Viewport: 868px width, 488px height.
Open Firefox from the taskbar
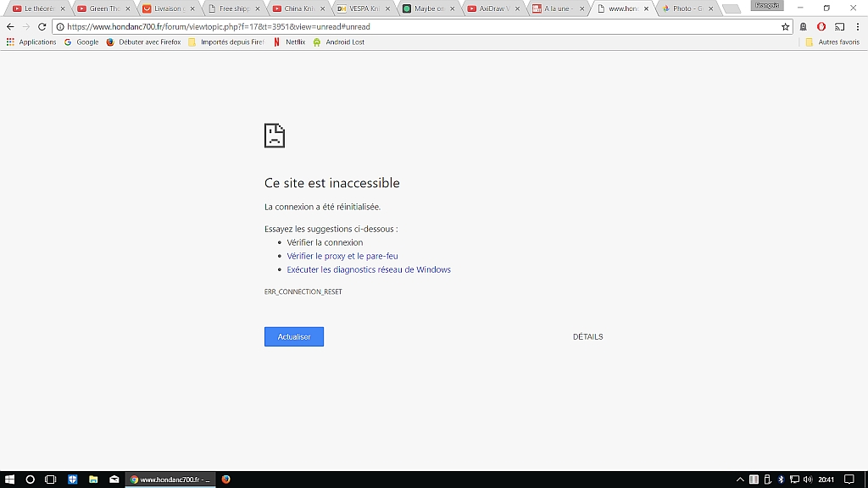[x=225, y=480]
